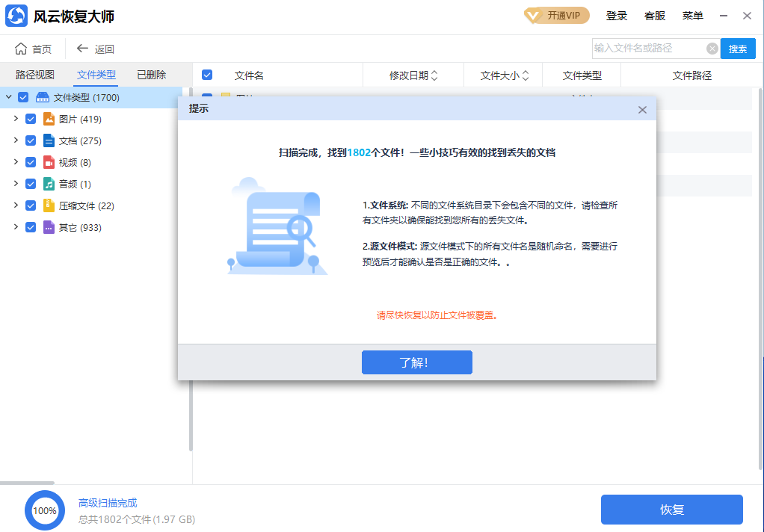
Task: Focus the 输入文件名或路径 search field
Action: coord(647,49)
